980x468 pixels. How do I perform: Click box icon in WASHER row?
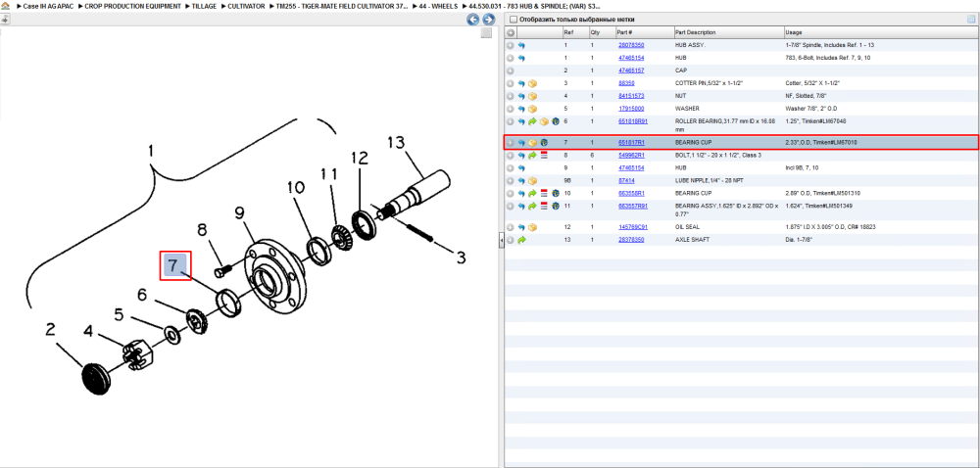point(532,109)
